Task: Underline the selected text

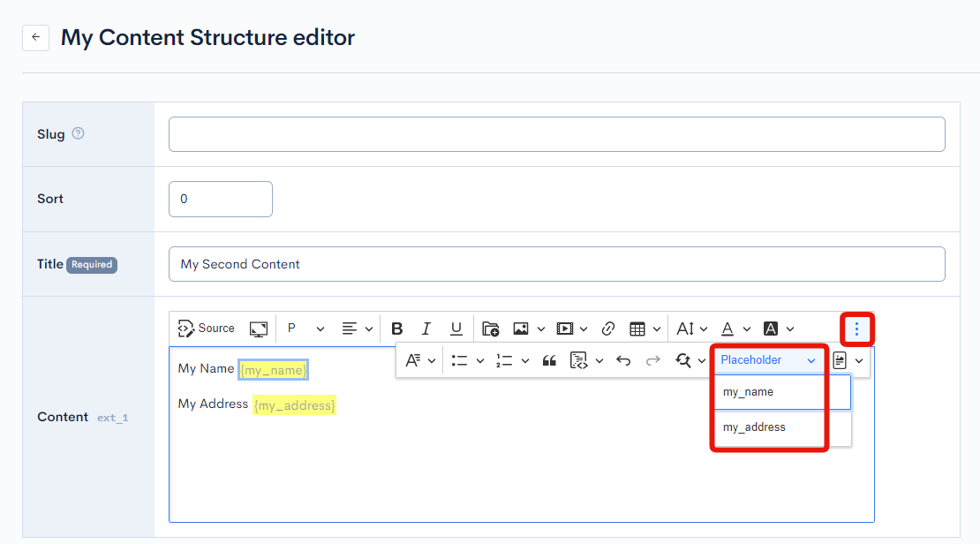Action: tap(456, 328)
